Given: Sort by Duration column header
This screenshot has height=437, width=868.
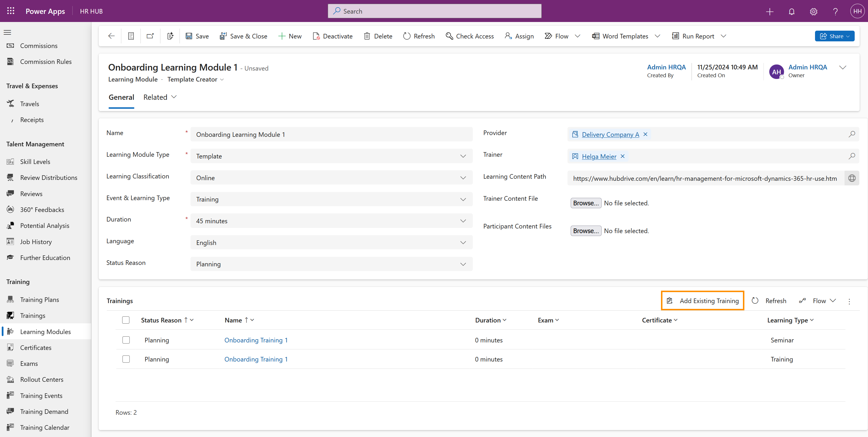Looking at the screenshot, I should click(491, 320).
